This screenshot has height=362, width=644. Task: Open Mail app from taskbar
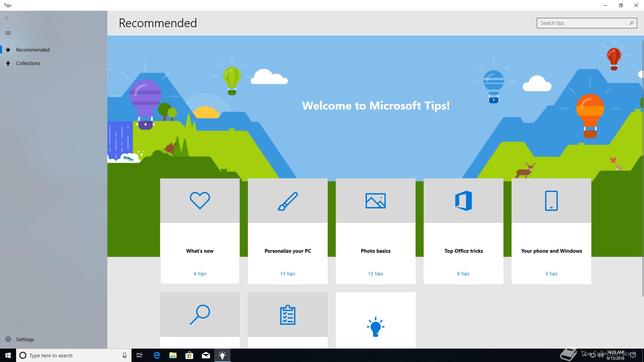[206, 355]
